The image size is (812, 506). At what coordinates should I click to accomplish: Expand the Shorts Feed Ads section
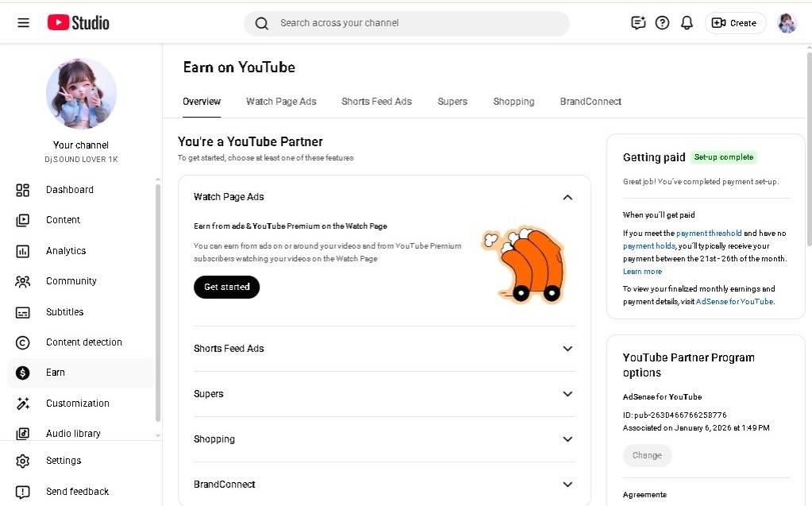(x=568, y=349)
